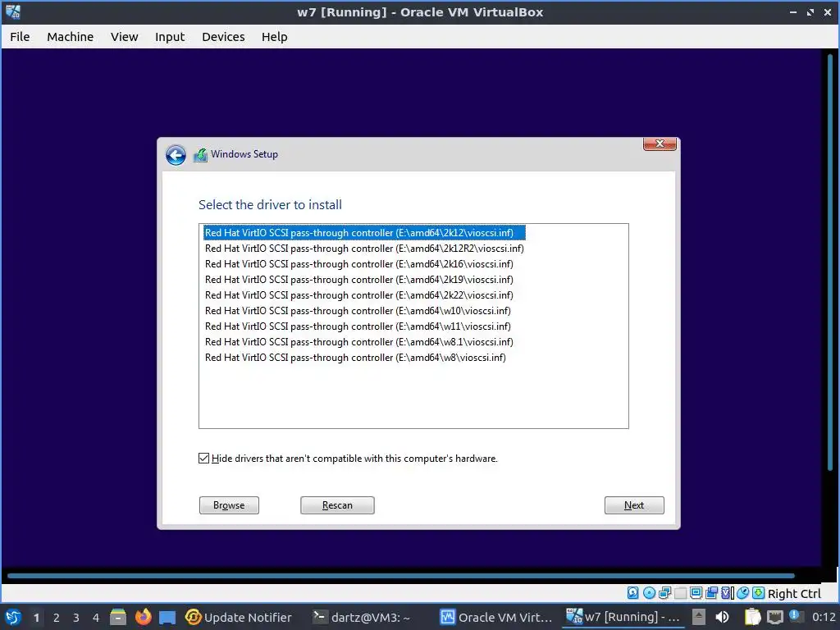Select the 2k22 vioscsi.inf driver
The height and width of the screenshot is (630, 840).
coord(359,294)
